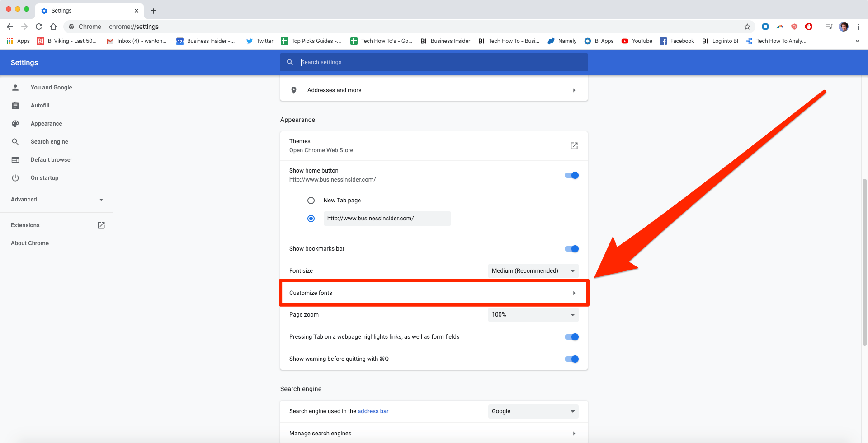Open a new tab with plus button

(x=154, y=11)
